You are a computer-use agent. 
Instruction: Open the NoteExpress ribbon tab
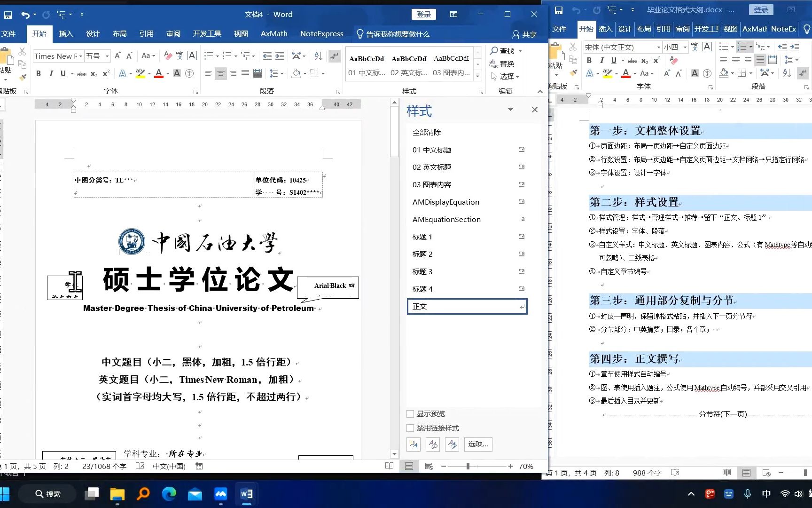(321, 33)
